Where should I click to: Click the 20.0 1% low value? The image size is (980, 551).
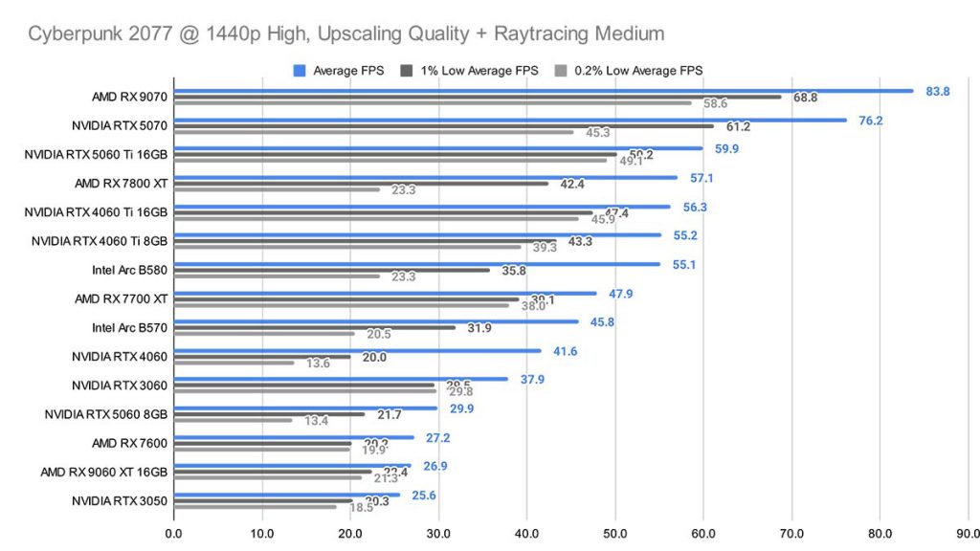tap(374, 358)
